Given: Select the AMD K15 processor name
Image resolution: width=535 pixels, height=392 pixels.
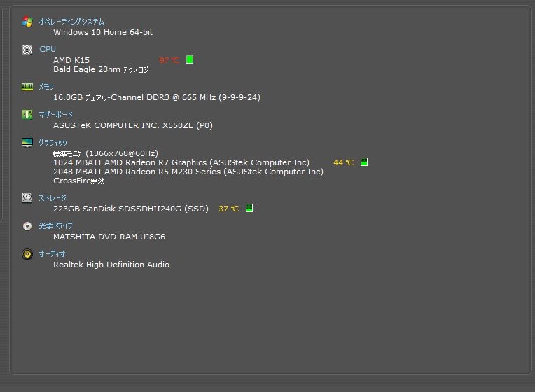Looking at the screenshot, I should pos(71,60).
